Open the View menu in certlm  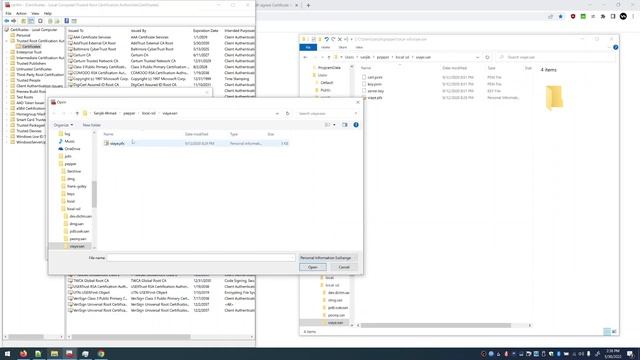(x=35, y=13)
